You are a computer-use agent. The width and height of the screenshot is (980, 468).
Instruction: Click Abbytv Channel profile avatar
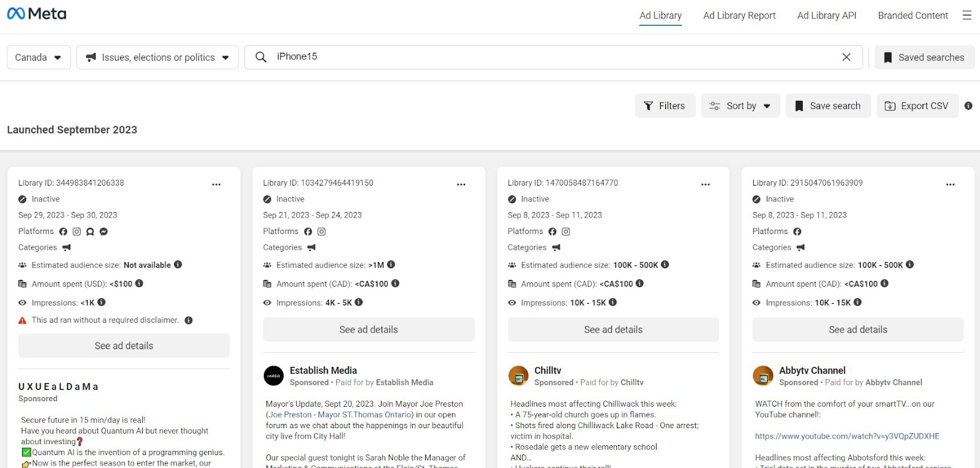763,376
